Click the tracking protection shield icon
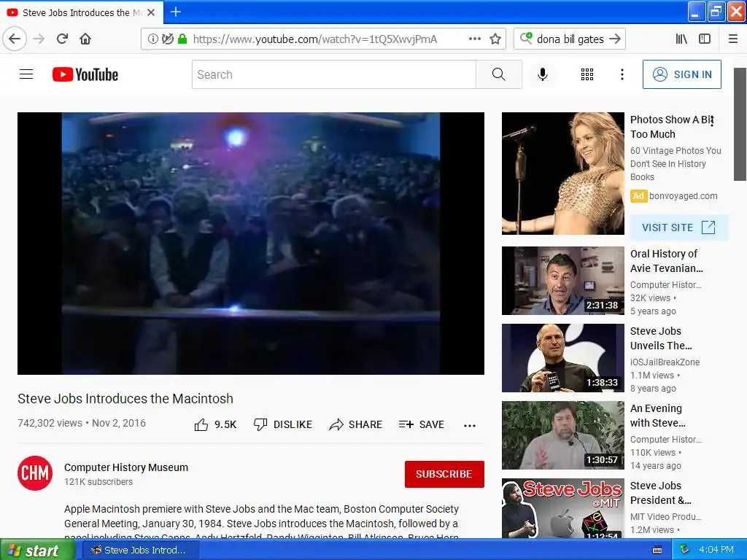Viewport: 747px width, 560px height. 167,39
